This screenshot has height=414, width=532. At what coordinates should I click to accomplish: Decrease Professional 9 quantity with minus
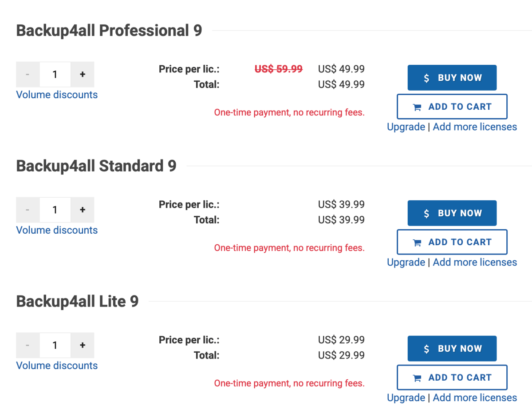(28, 74)
